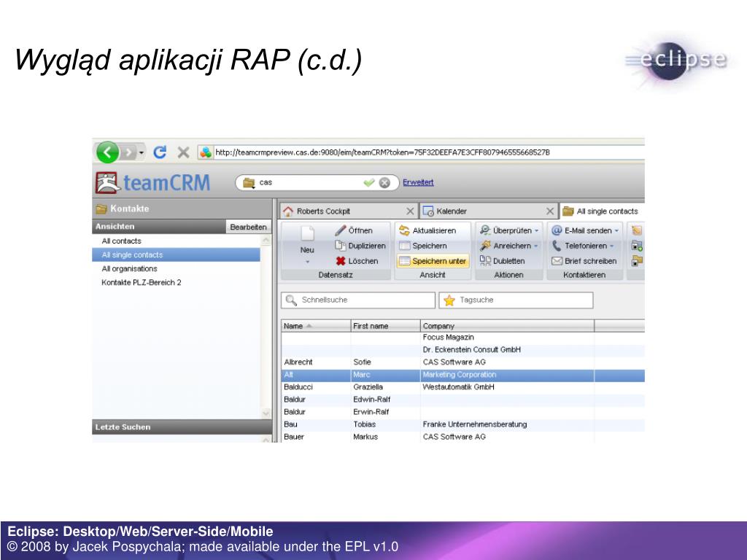747x560 pixels.
Task: Click the teamCRM logo
Action: pyautogui.click(x=153, y=183)
